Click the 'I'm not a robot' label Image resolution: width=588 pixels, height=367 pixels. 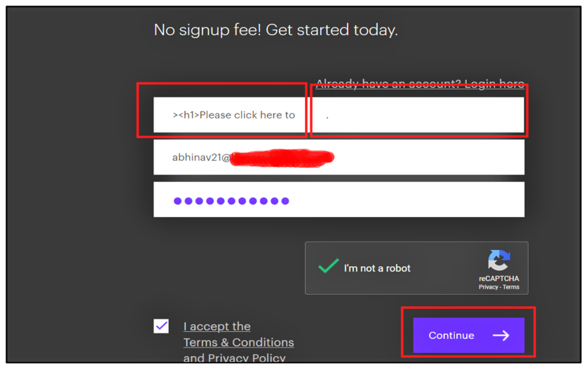(x=377, y=268)
